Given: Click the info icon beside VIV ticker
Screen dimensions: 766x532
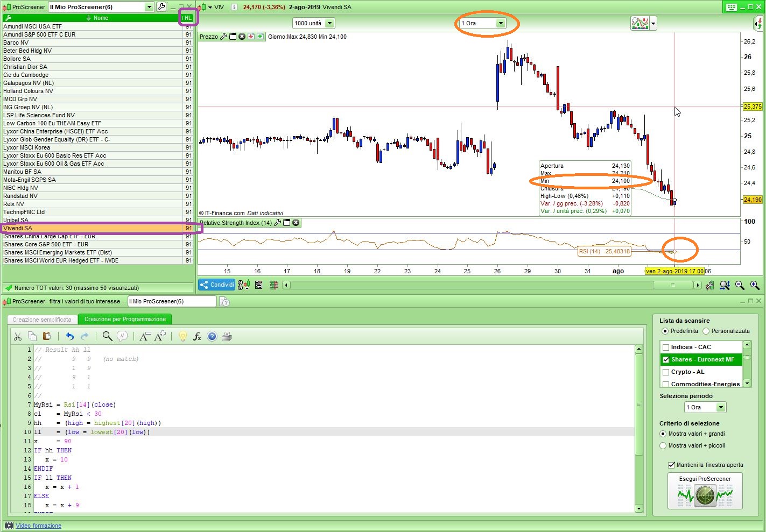Looking at the screenshot, I should point(234,7).
